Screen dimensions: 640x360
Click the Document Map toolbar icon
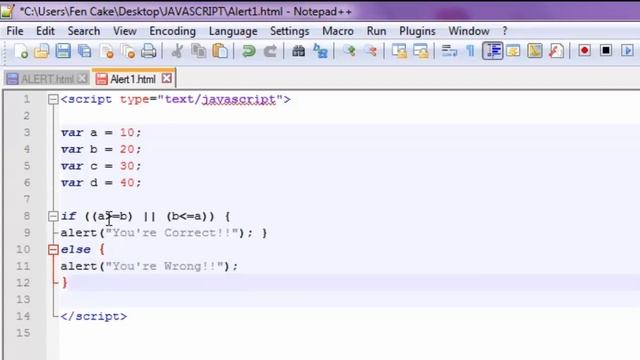coord(534,51)
